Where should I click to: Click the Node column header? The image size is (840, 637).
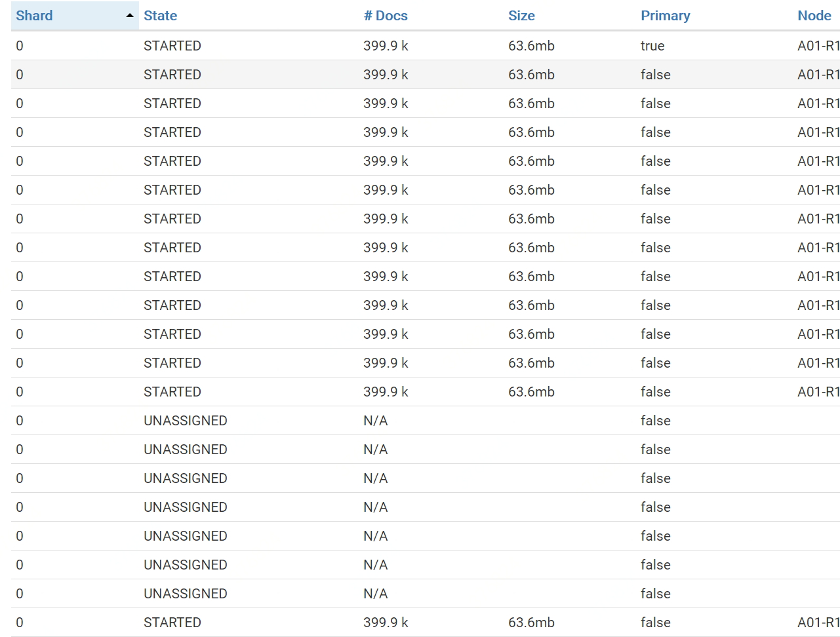click(x=814, y=16)
